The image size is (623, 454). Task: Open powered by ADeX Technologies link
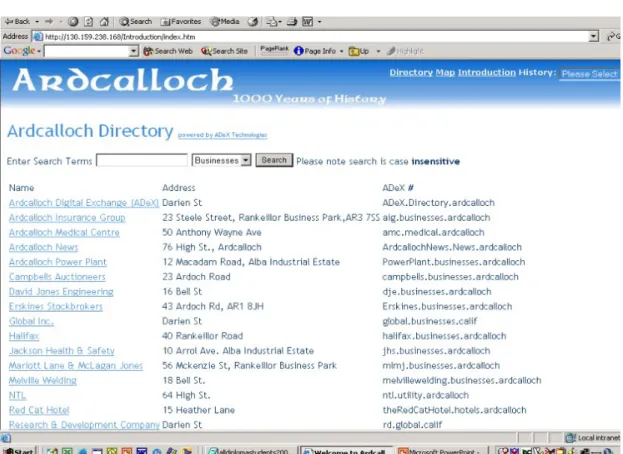pos(222,135)
